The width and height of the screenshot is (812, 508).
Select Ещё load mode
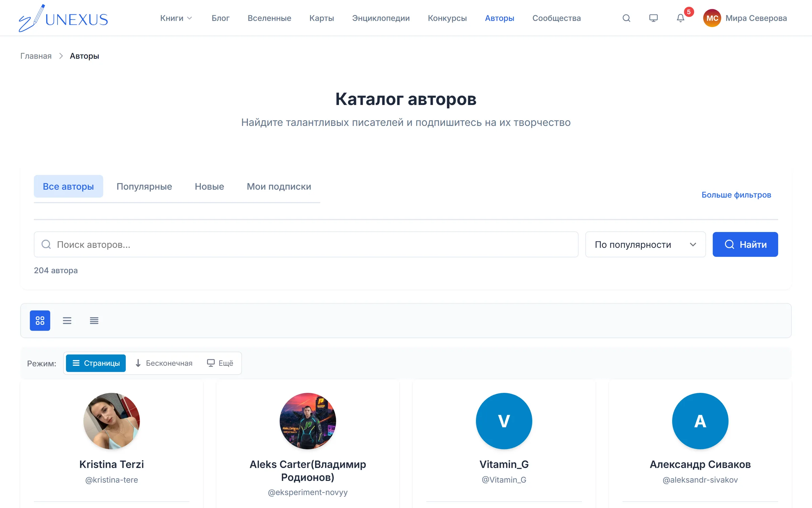[x=220, y=363]
